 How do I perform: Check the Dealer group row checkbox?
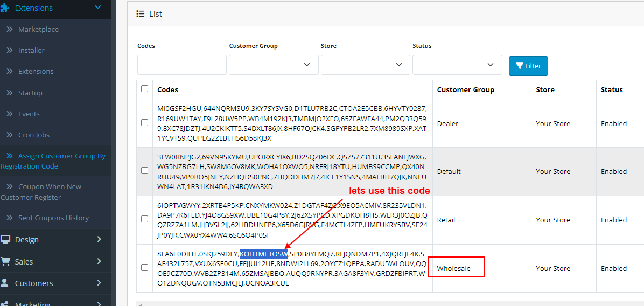(144, 122)
